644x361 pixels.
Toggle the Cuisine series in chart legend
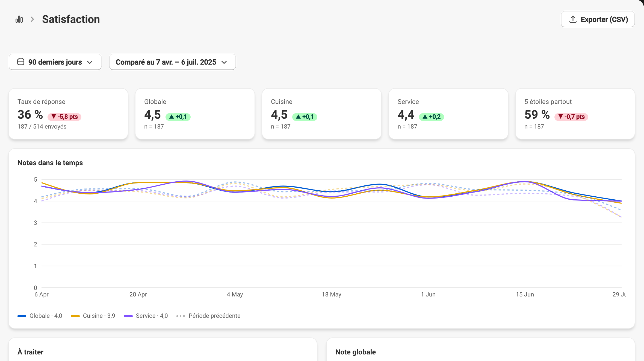coord(93,316)
